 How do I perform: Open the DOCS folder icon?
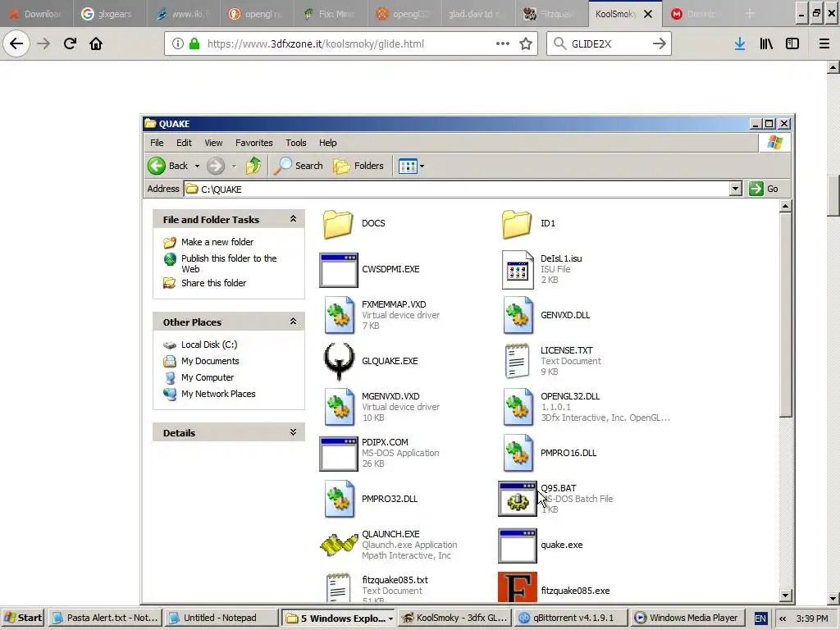tap(338, 223)
